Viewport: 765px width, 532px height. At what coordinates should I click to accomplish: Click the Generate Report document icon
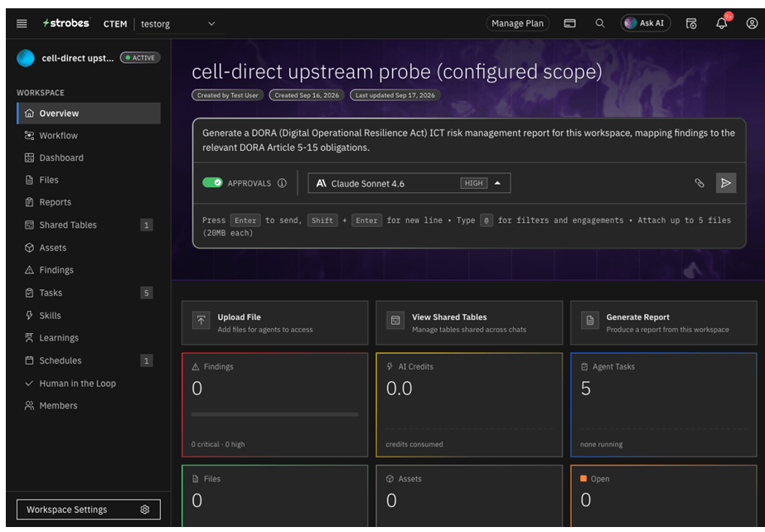pos(590,321)
